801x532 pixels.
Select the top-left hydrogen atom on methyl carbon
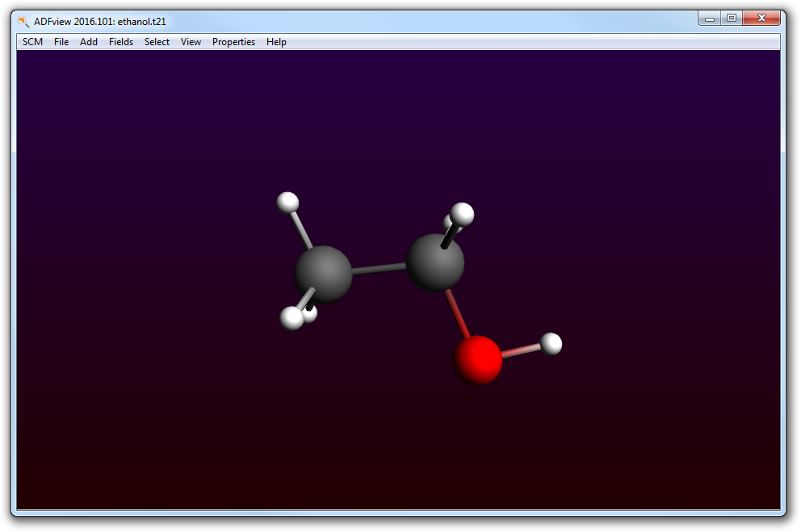(287, 202)
